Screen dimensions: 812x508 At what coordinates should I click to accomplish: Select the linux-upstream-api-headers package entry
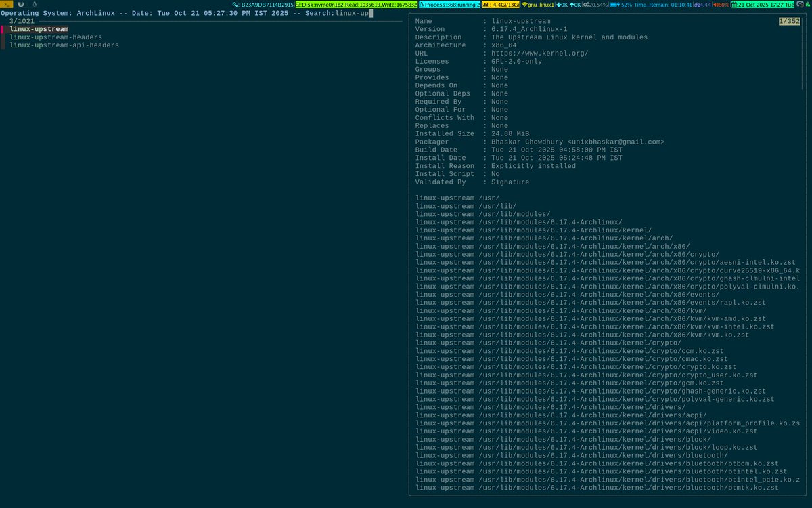point(64,45)
